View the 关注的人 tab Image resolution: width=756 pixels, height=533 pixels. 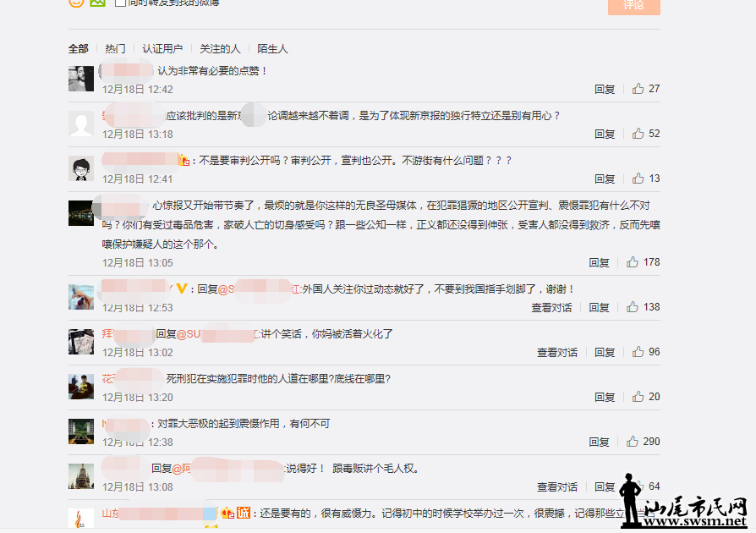[x=221, y=48]
